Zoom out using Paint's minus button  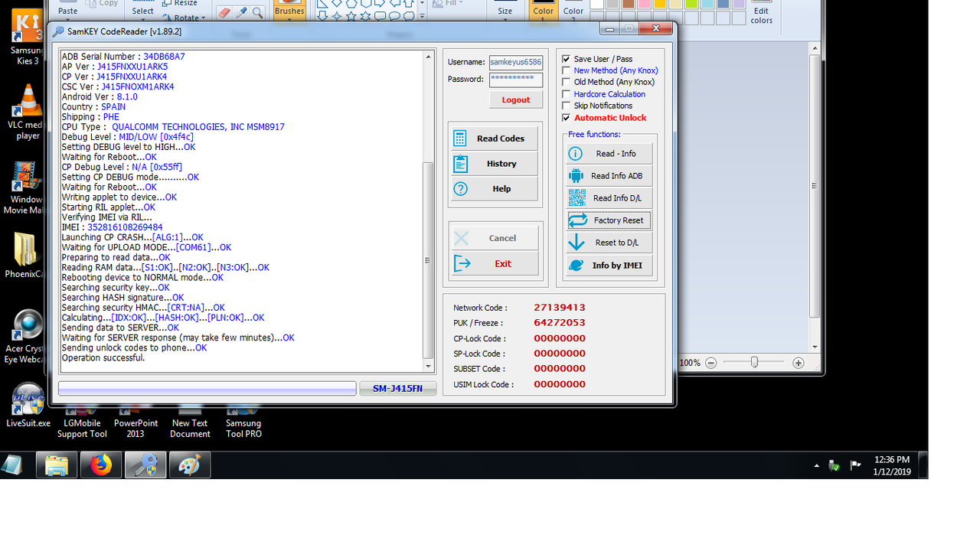(x=711, y=363)
